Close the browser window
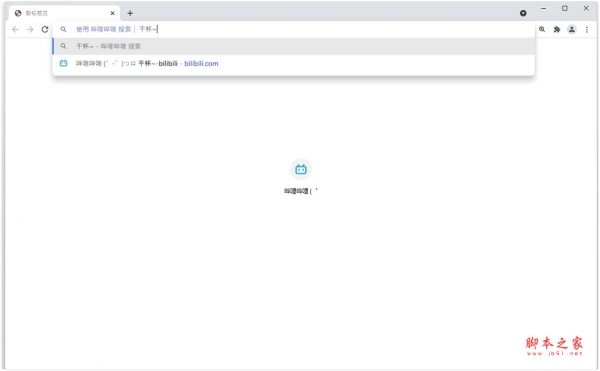The width and height of the screenshot is (600, 371). (x=586, y=8)
